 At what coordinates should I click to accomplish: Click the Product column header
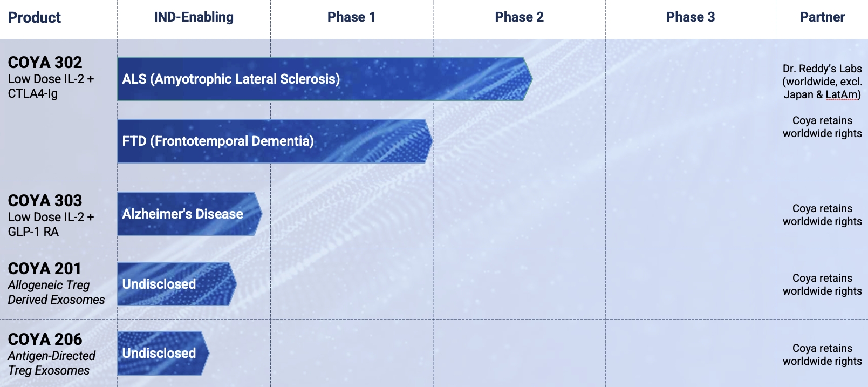(35, 18)
